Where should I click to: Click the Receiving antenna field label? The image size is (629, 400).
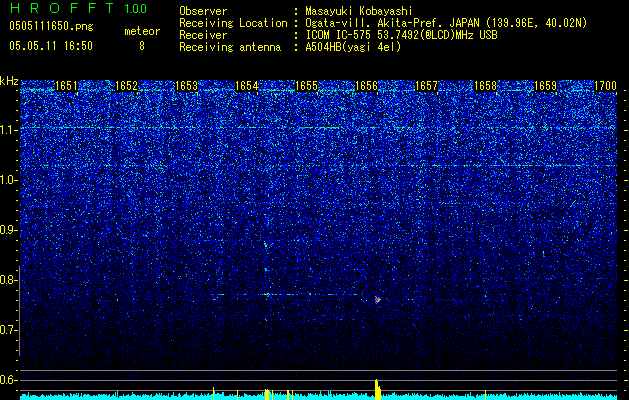click(x=230, y=47)
